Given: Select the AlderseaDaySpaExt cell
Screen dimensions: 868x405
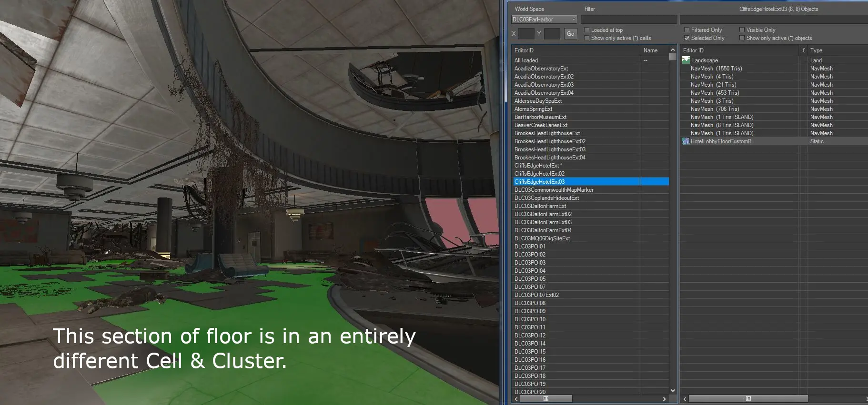Looking at the screenshot, I should point(590,101).
